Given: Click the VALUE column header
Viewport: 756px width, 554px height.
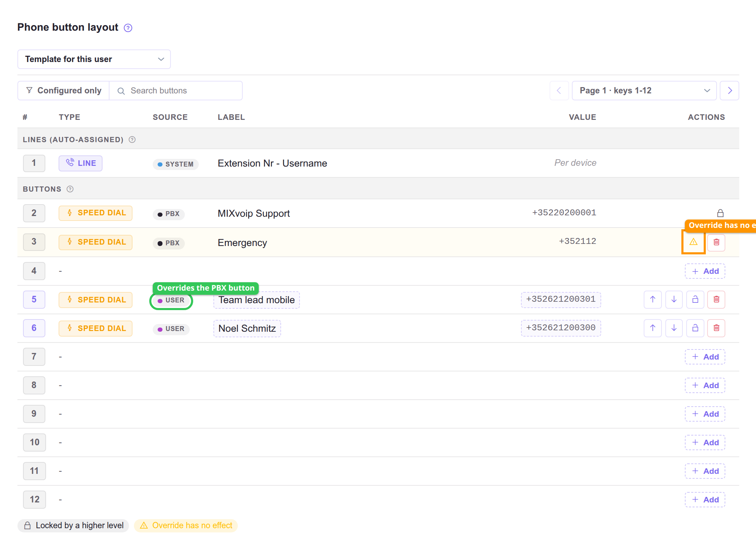Looking at the screenshot, I should [x=583, y=117].
